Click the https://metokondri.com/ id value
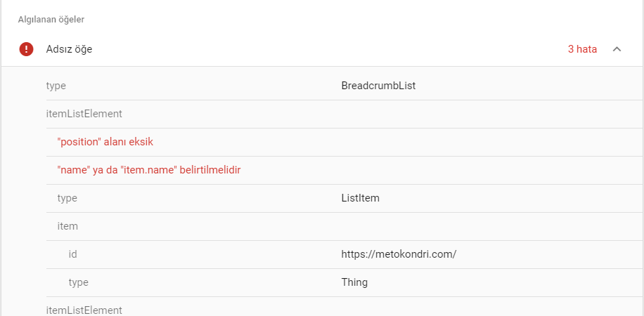The height and width of the screenshot is (316, 644). click(x=399, y=254)
